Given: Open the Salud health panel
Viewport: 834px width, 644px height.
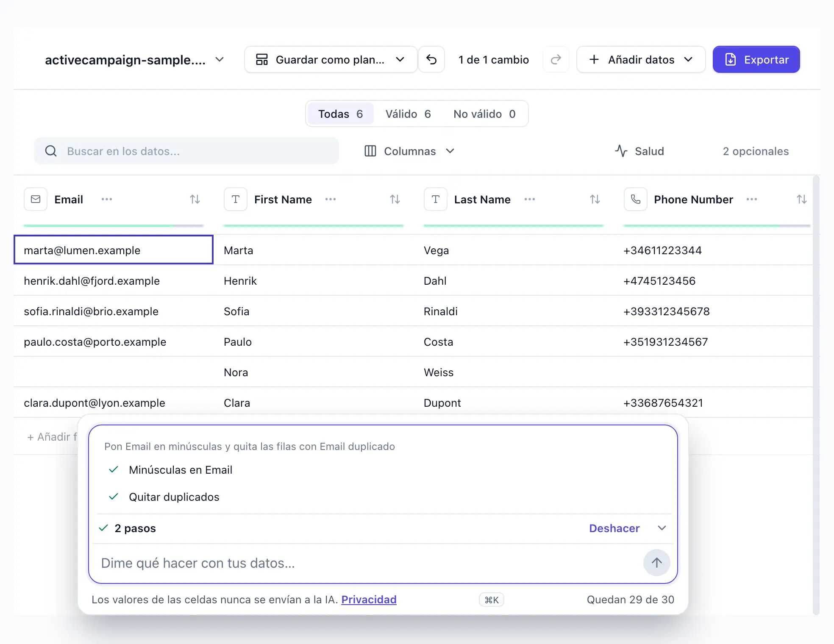Looking at the screenshot, I should coord(640,151).
